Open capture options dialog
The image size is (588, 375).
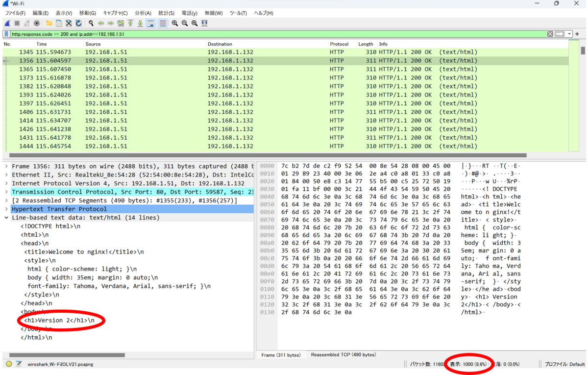37,23
